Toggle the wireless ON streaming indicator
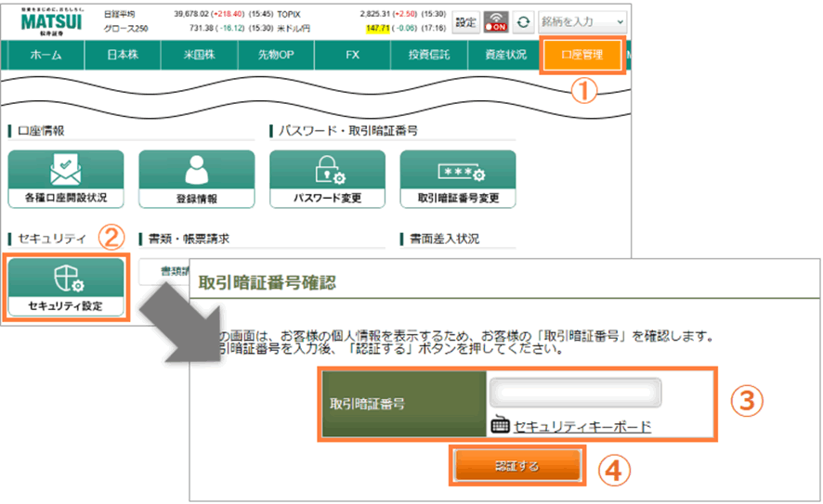This screenshot has width=823, height=504. (497, 22)
